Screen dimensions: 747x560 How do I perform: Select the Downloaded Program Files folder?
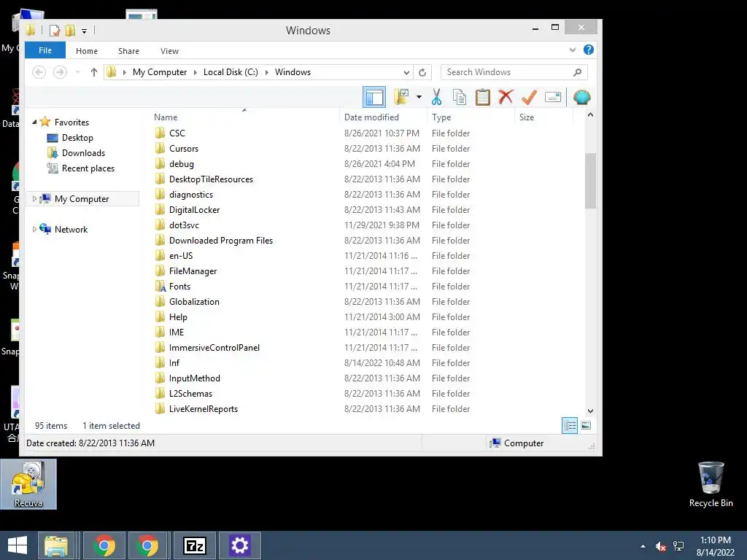coord(221,241)
